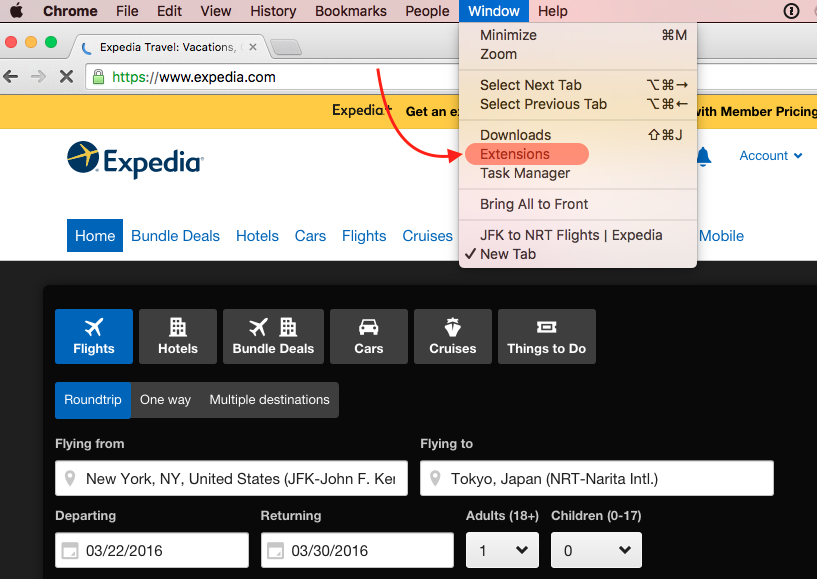
Task: Open Hotels in site navigation
Action: pyautogui.click(x=257, y=236)
